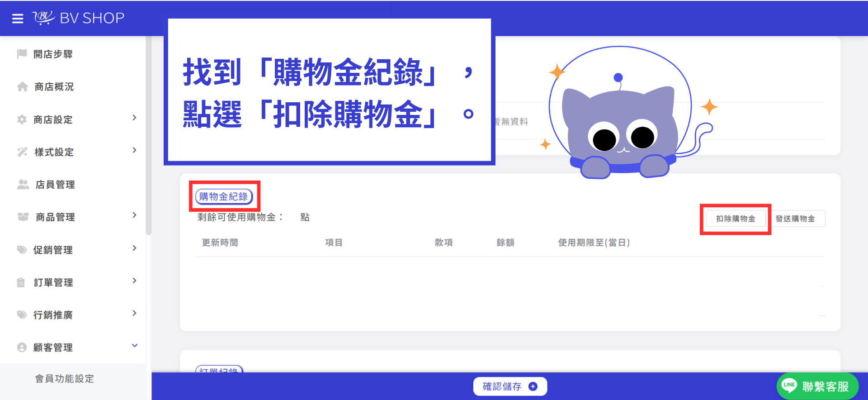Click the 確認儲存 button
The height and width of the screenshot is (400, 868).
point(510,386)
